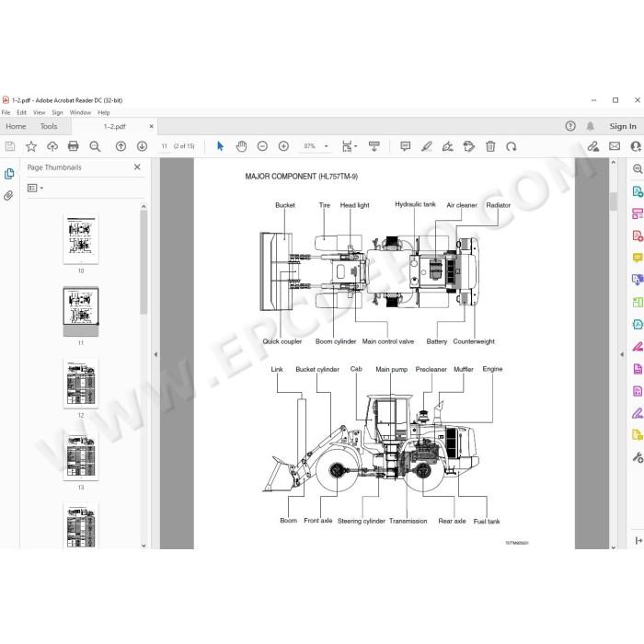Zoom in with the plus button
644x644 pixels.
tap(283, 146)
